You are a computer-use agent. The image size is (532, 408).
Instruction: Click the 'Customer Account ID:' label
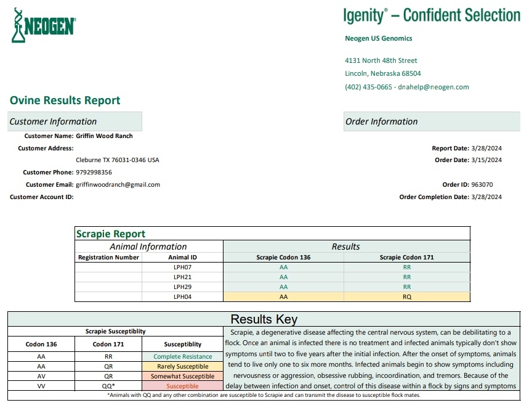tap(42, 197)
